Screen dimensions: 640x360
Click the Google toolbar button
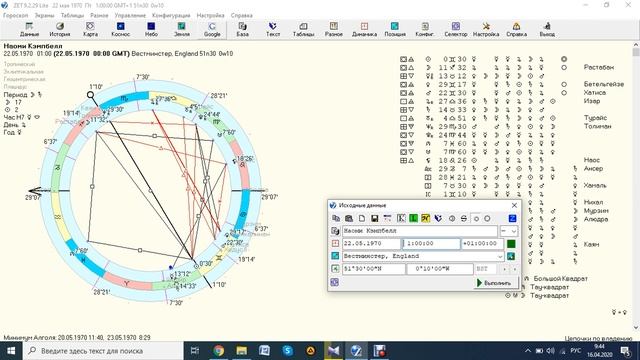click(x=212, y=30)
